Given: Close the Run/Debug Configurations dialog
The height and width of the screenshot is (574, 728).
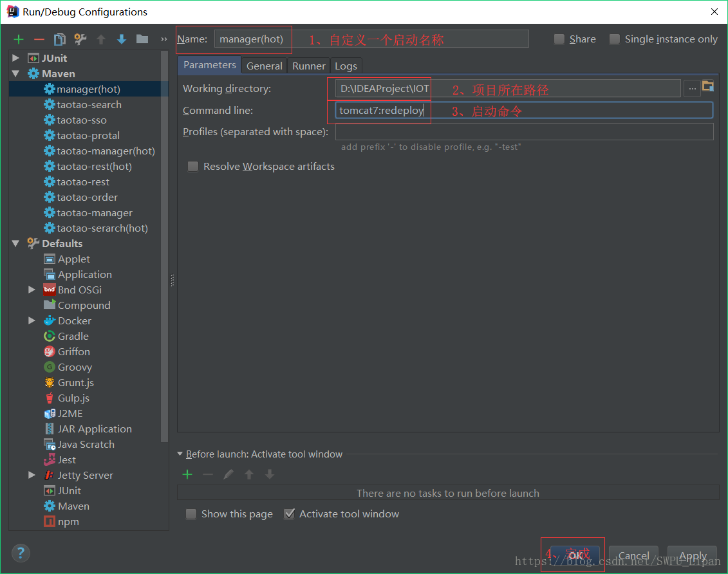Looking at the screenshot, I should pyautogui.click(x=714, y=12).
